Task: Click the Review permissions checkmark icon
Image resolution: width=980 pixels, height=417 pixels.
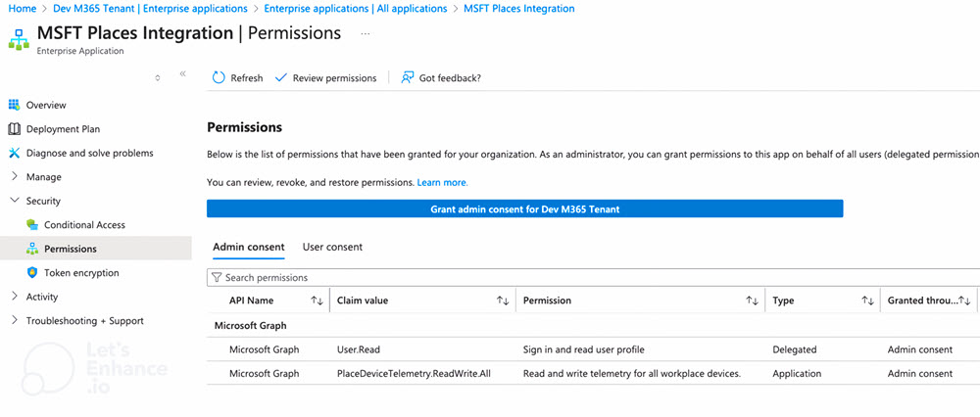Action: pos(281,77)
